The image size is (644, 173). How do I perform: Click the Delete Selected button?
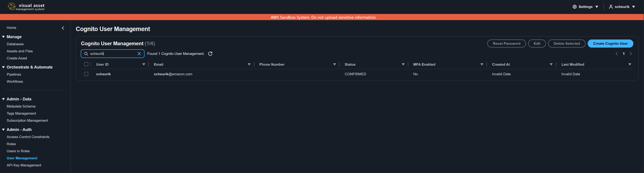click(567, 44)
